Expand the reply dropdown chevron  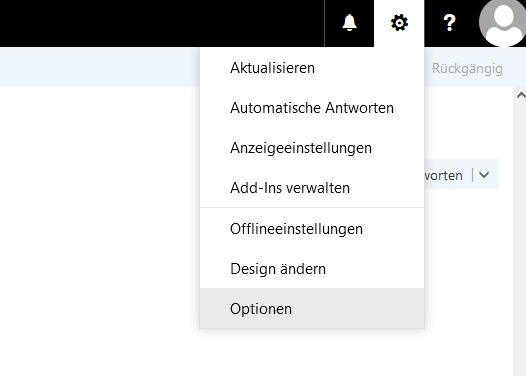point(484,175)
